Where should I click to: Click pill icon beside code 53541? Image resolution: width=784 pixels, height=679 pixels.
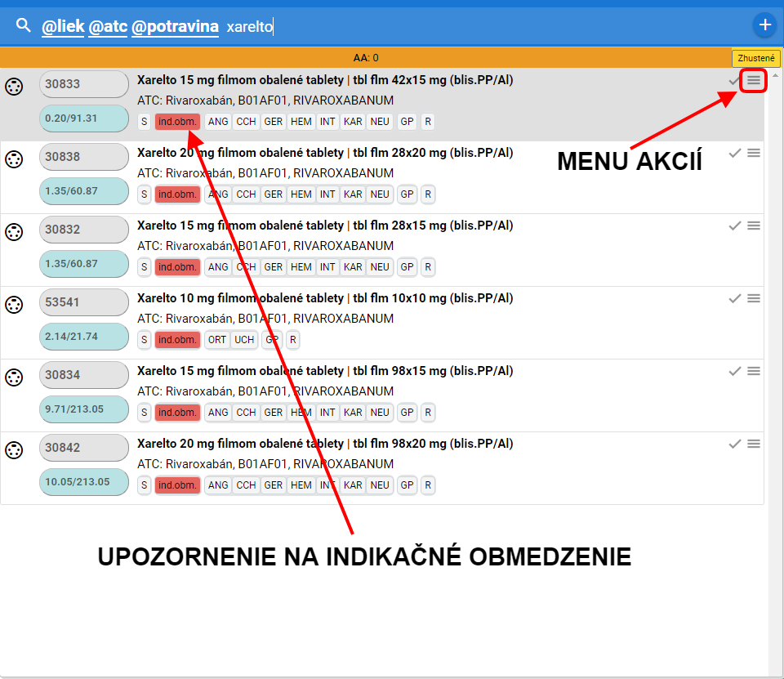coord(14,305)
